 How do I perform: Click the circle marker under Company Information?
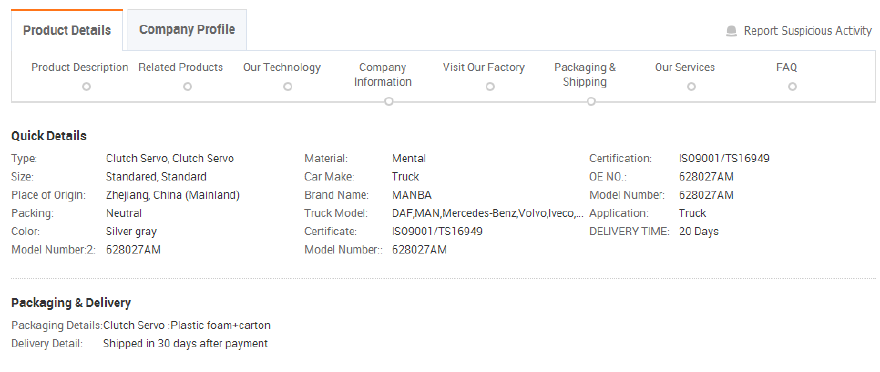(x=388, y=102)
